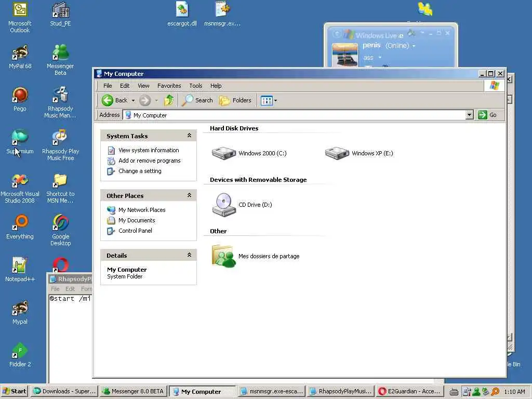This screenshot has width=532, height=399.
Task: Open the Tools menu
Action: click(x=196, y=86)
